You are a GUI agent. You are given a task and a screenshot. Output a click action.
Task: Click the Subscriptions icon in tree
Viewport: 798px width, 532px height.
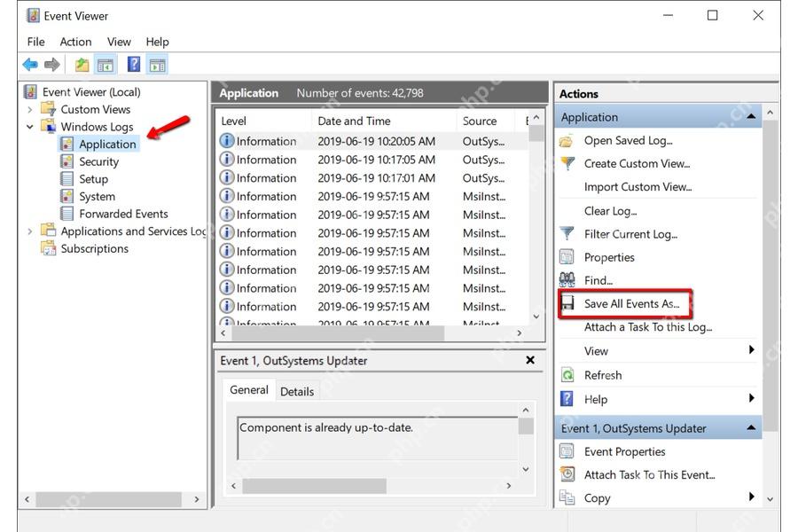click(49, 248)
